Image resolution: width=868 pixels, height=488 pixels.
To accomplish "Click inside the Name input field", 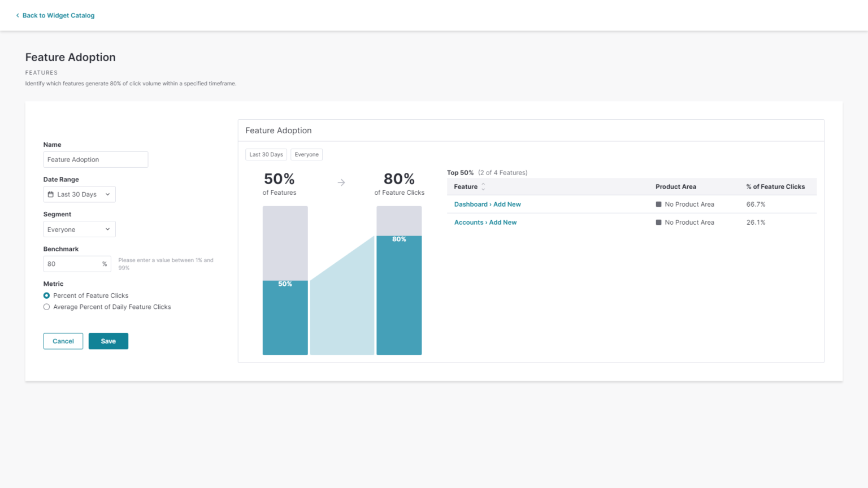I will (x=96, y=159).
